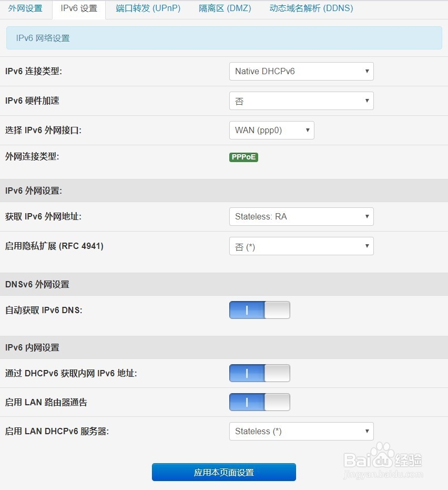Click the 启用 LAN DHCPv6 服务器 label
The image size is (448, 490).
click(x=57, y=431)
